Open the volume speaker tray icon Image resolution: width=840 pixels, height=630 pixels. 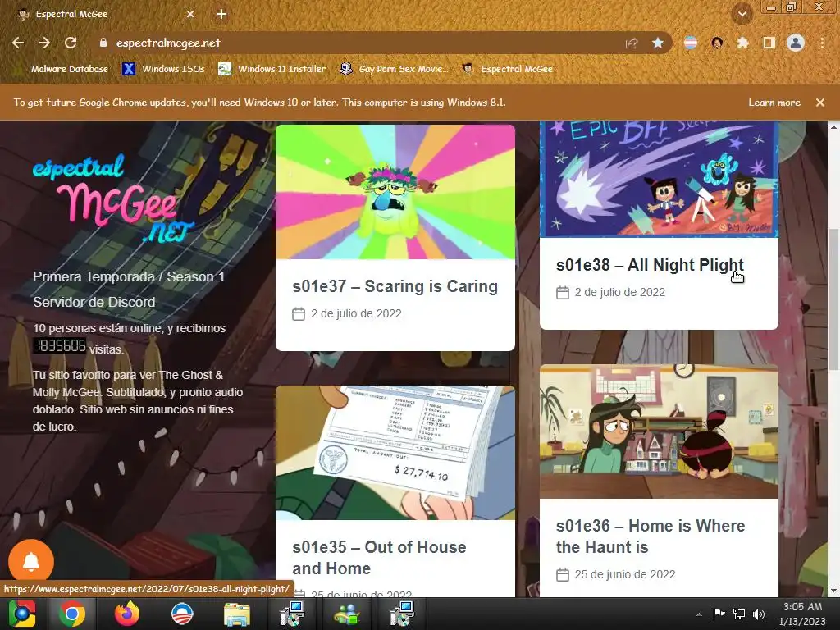point(759,614)
